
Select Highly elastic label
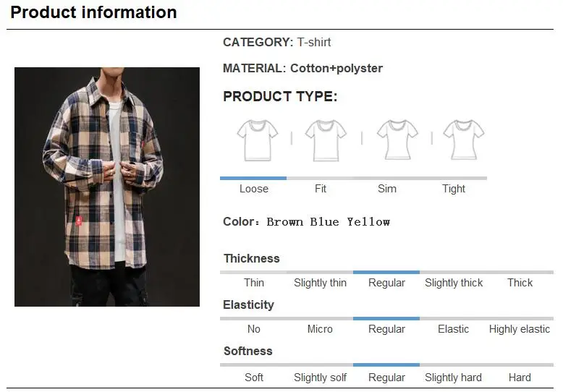[x=519, y=329]
